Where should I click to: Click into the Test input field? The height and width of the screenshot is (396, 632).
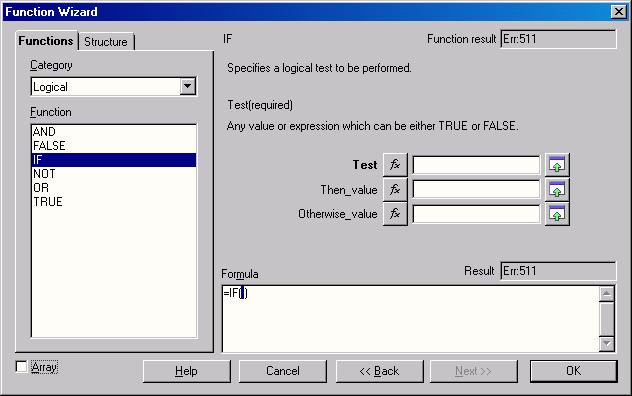click(476, 165)
